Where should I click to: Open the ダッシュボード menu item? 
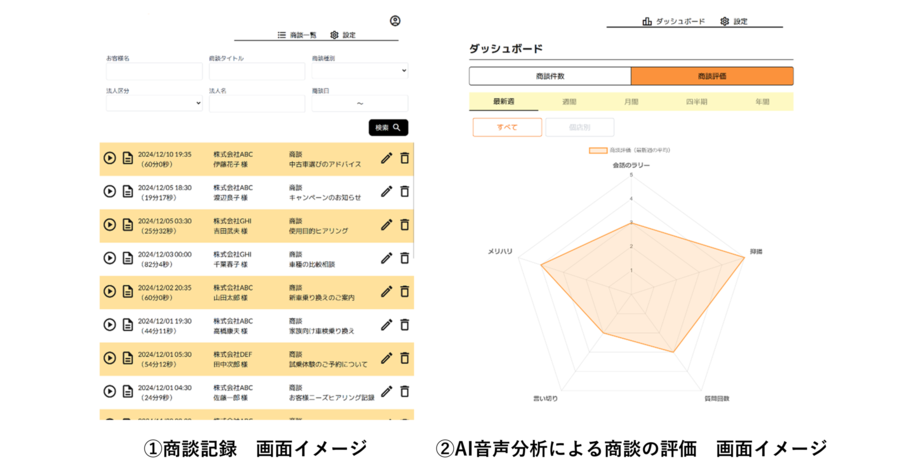point(674,21)
